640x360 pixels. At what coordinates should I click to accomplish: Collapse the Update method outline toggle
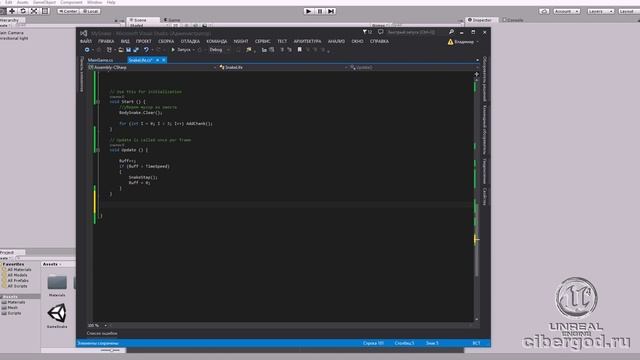click(98, 150)
